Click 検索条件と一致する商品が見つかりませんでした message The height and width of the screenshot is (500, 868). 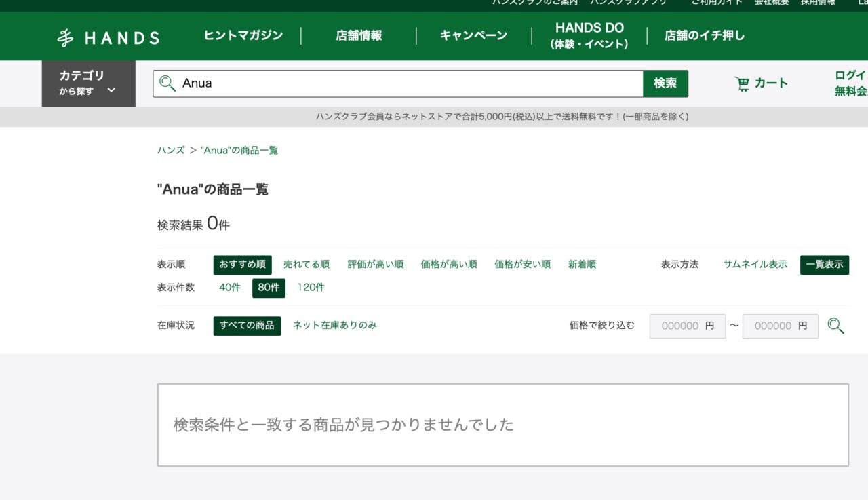point(343,425)
